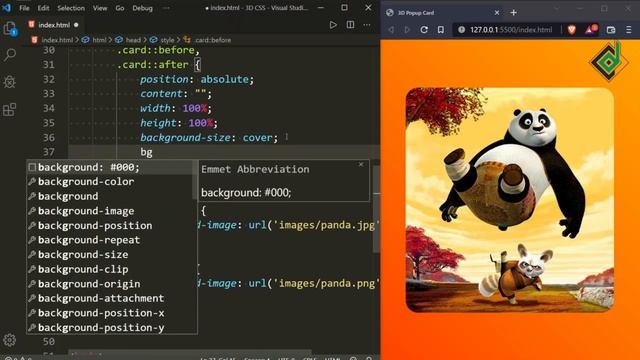Open the Edit menu
Screen dimensions: 640x360
43,8
